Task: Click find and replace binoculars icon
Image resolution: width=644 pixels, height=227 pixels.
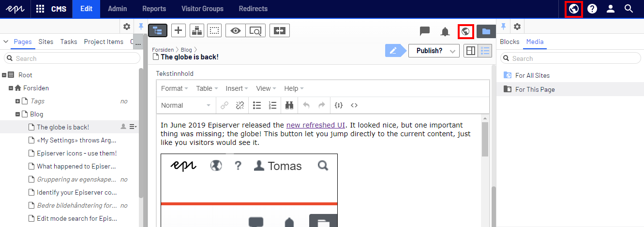Action: [290, 105]
